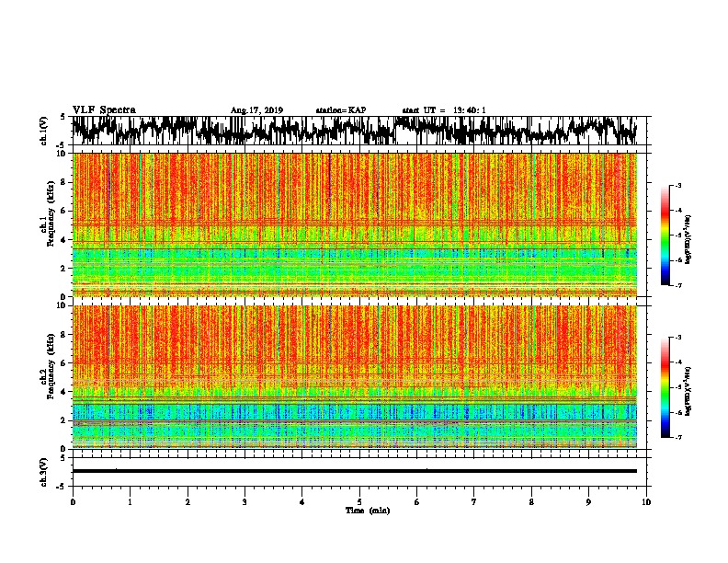Screen dimensions: 728x563
Task: Click time axis tick label "1"
Action: (130, 502)
